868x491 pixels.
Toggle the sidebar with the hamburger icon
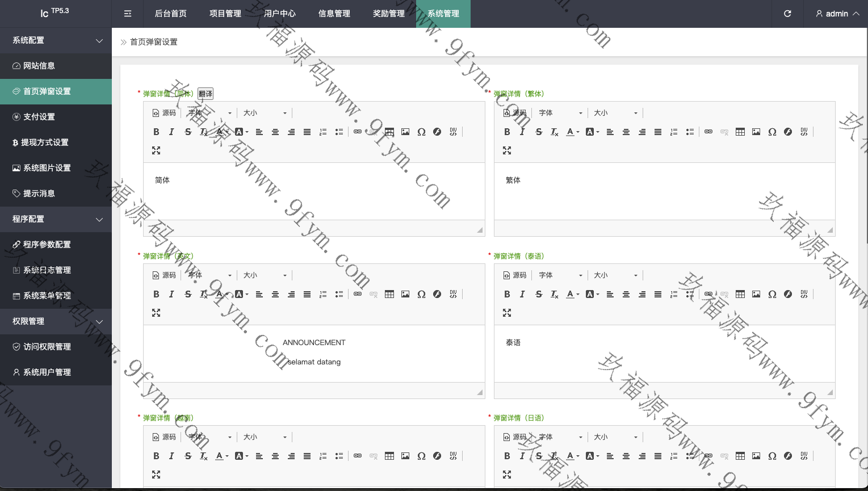[x=128, y=14]
